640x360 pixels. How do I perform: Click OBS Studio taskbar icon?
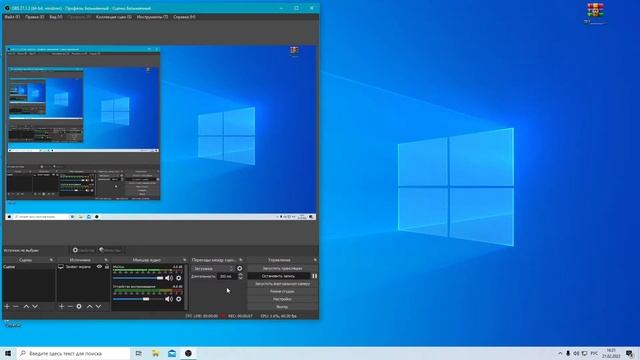coord(188,353)
